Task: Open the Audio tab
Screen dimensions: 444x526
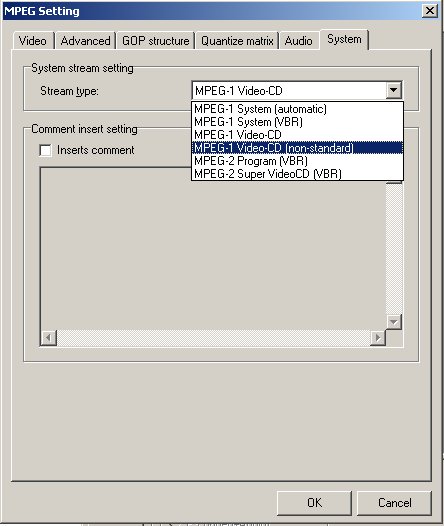Action: coord(298,41)
